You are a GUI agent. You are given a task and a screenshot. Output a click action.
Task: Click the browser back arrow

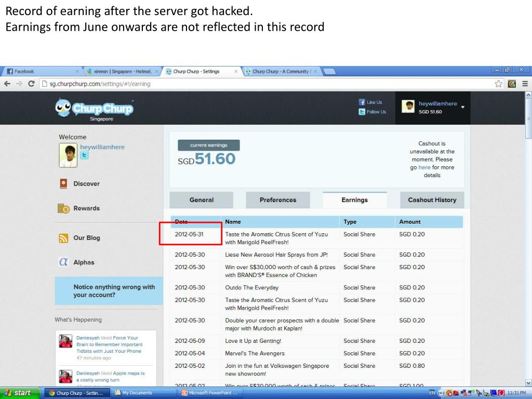point(7,84)
